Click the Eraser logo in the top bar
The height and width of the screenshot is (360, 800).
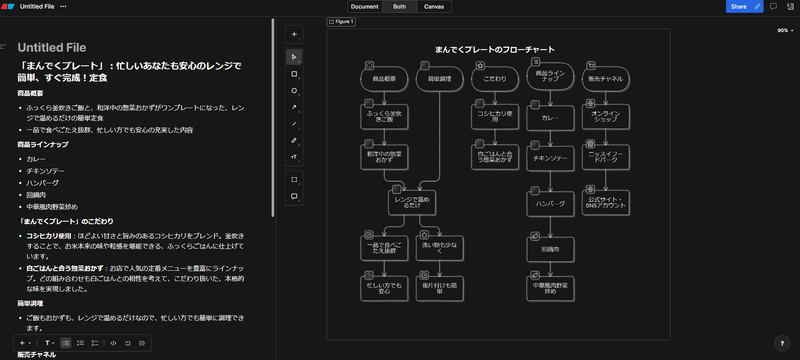click(x=7, y=7)
